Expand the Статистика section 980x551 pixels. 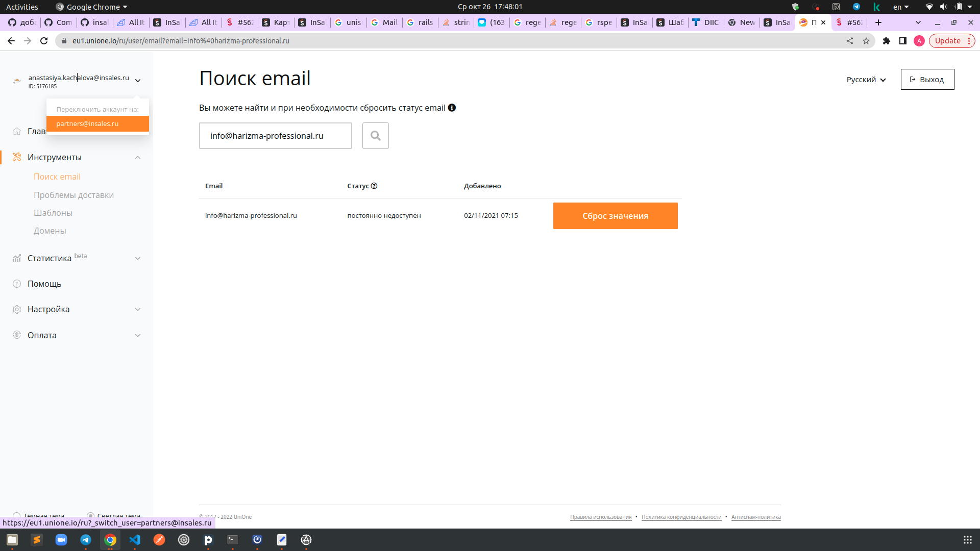coord(138,259)
